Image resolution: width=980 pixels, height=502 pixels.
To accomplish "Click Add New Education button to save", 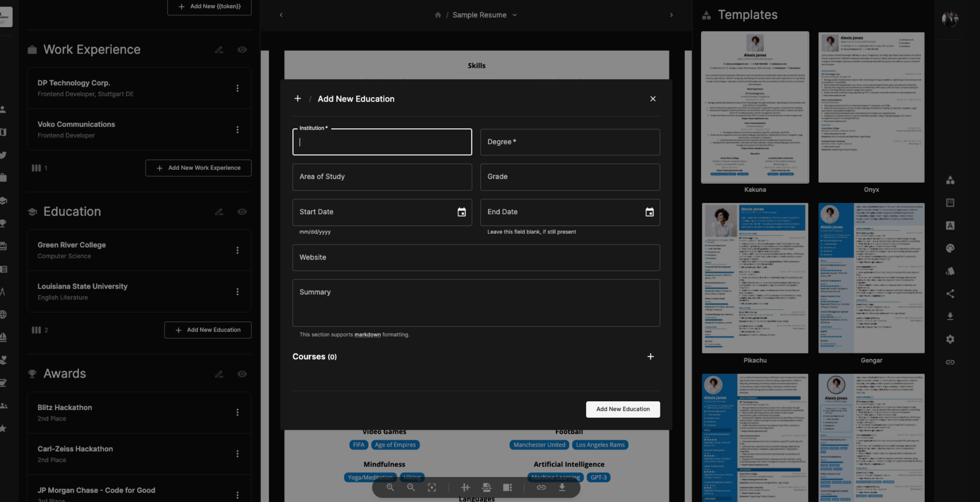I will click(623, 409).
